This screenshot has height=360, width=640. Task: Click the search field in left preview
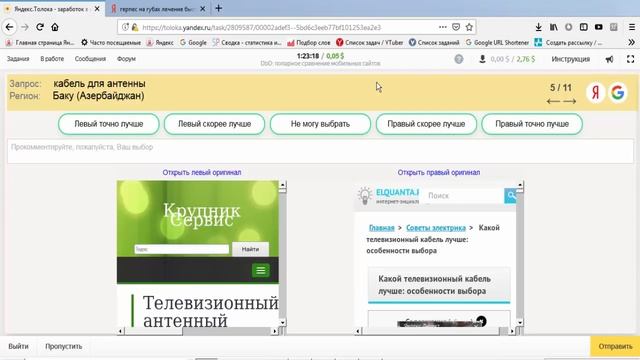click(182, 249)
